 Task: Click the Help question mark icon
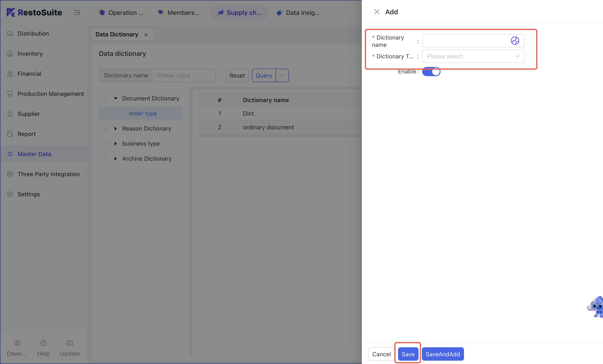coord(43,343)
